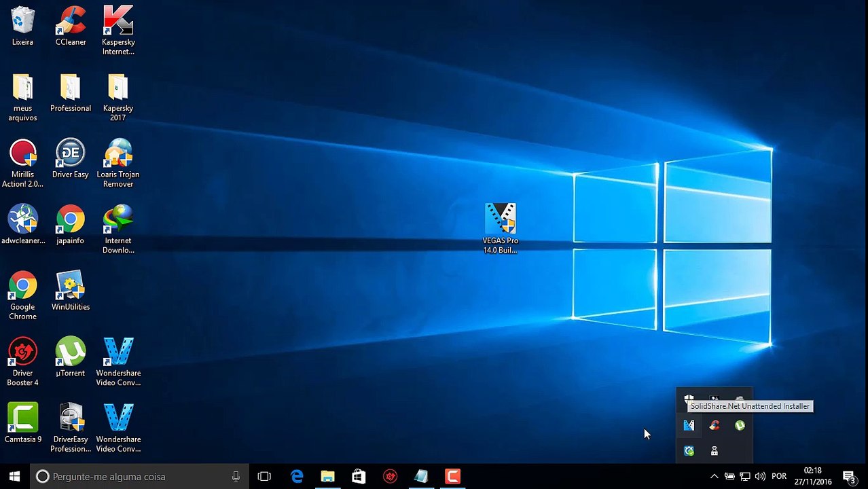Click the Windows Start button
The width and height of the screenshot is (868, 489).
[x=15, y=477]
